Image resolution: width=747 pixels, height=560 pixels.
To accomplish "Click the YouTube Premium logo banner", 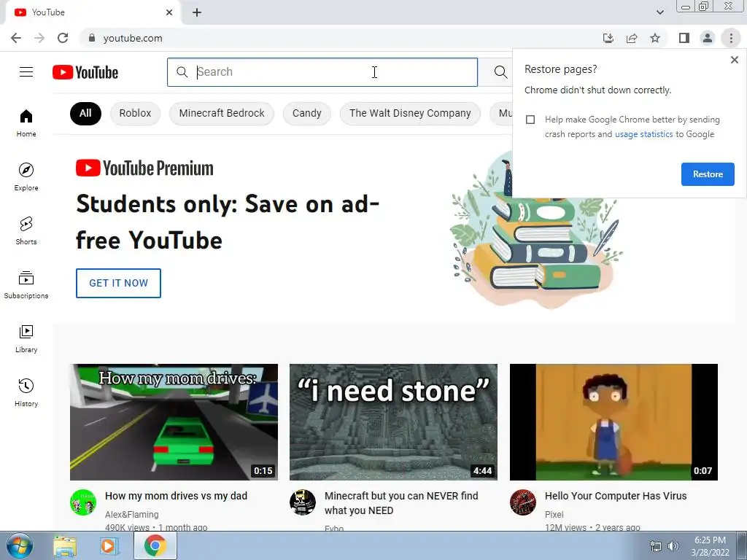I will tap(145, 168).
